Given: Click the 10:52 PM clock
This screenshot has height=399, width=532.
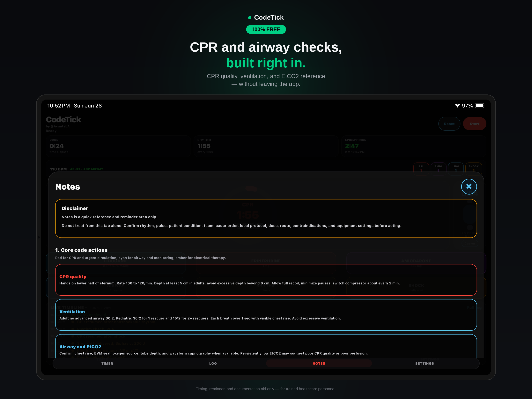Looking at the screenshot, I should point(58,106).
